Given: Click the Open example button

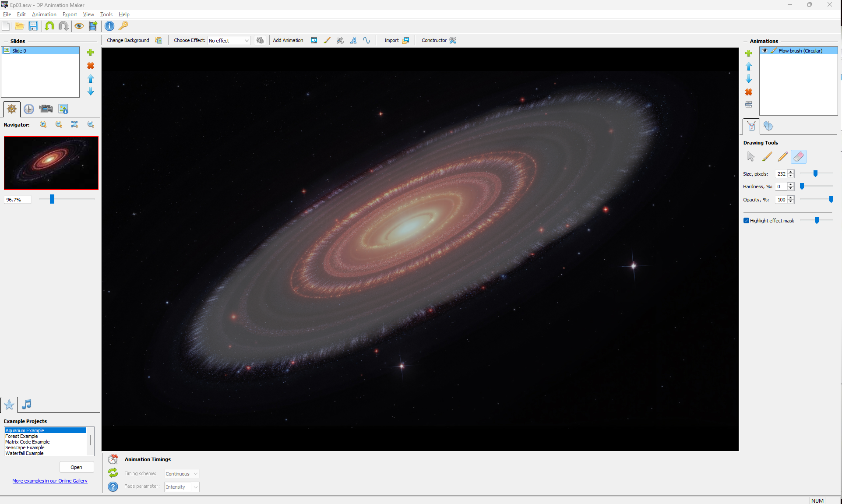Looking at the screenshot, I should [x=77, y=467].
